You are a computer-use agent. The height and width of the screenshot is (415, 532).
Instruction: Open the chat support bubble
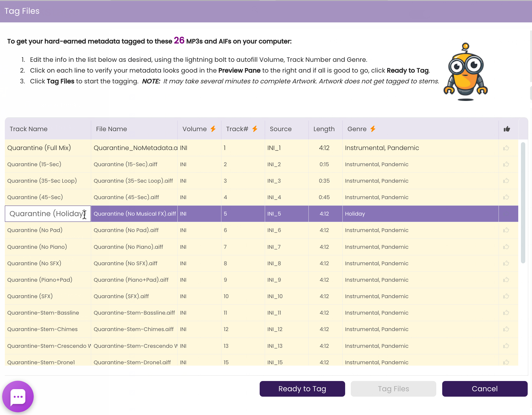pyautogui.click(x=18, y=396)
